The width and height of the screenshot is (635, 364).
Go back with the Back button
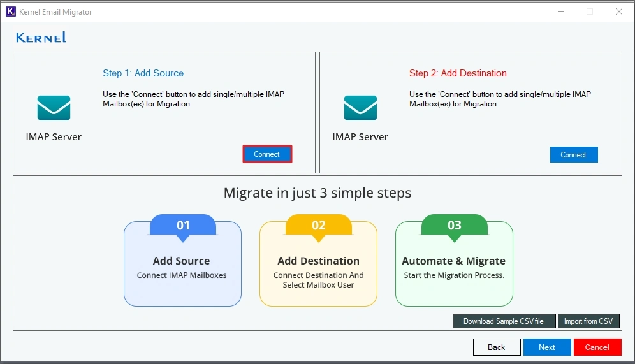497,347
